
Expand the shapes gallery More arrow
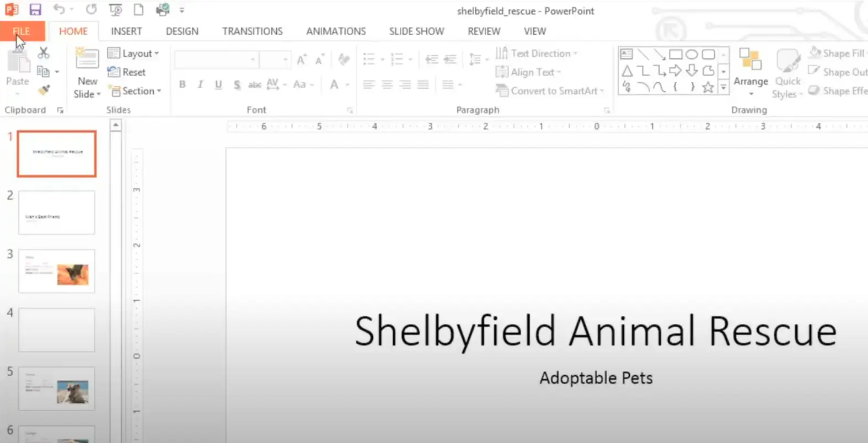click(x=724, y=87)
